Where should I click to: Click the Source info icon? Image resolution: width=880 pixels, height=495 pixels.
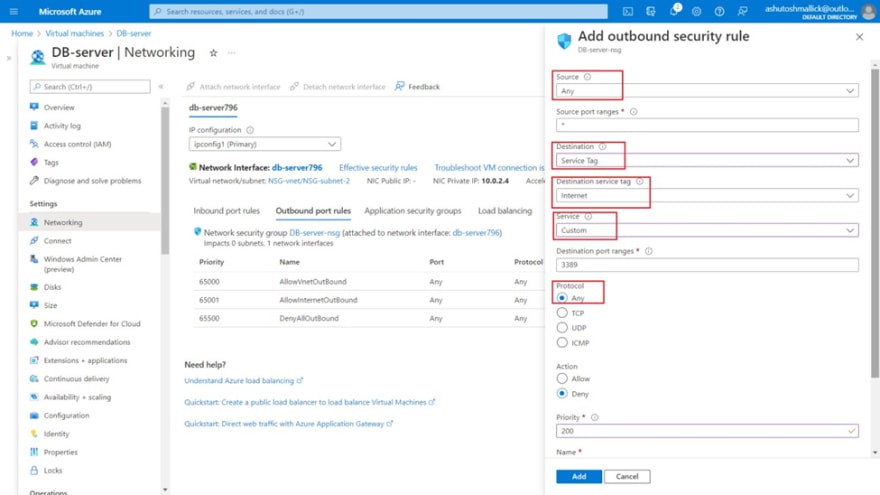pyautogui.click(x=587, y=77)
